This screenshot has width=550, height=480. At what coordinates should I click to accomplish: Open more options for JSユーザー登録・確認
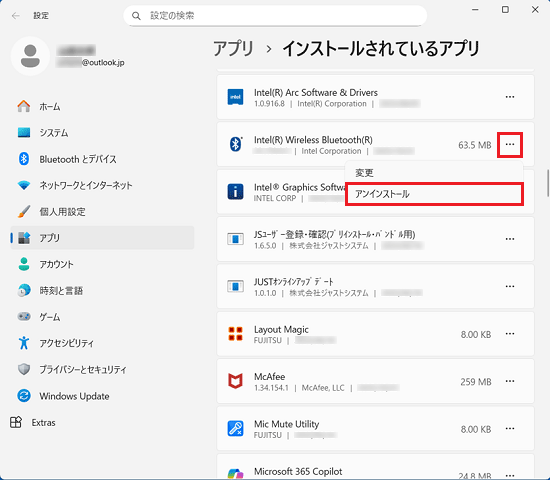click(x=510, y=239)
